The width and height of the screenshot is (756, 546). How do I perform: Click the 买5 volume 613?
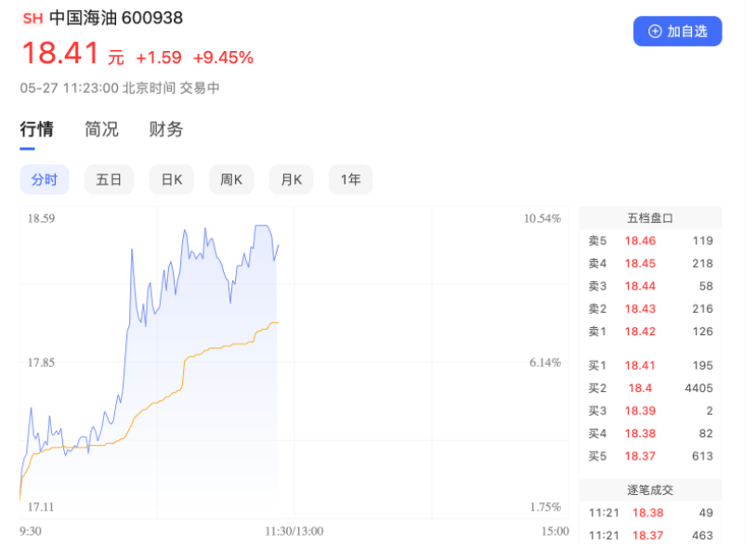[702, 456]
